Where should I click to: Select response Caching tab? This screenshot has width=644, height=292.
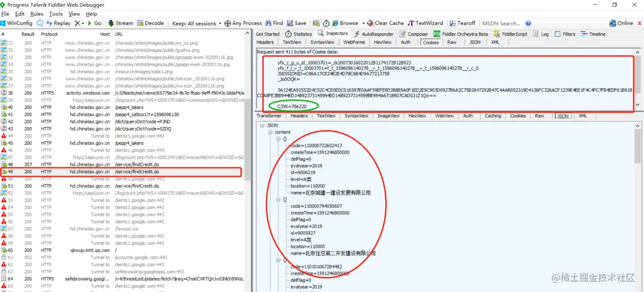493,116
